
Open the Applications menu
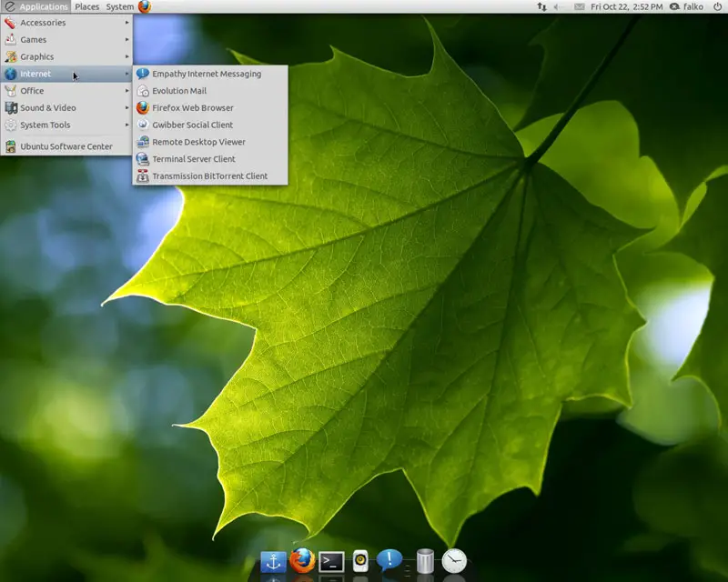pos(35,6)
